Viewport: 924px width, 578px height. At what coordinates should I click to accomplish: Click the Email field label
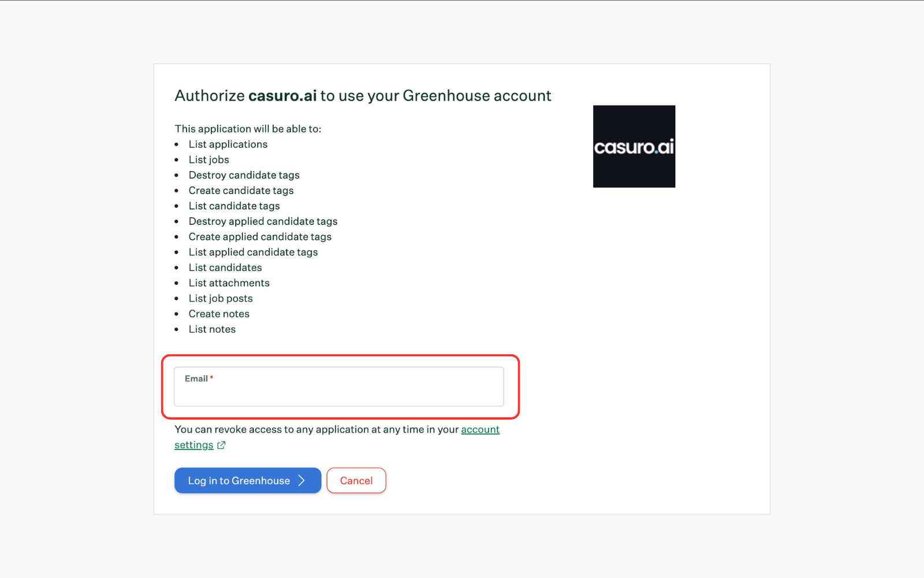195,378
